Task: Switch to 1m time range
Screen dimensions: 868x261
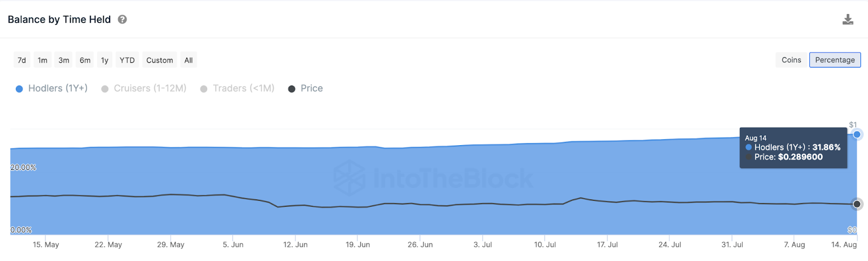Action: [x=42, y=60]
